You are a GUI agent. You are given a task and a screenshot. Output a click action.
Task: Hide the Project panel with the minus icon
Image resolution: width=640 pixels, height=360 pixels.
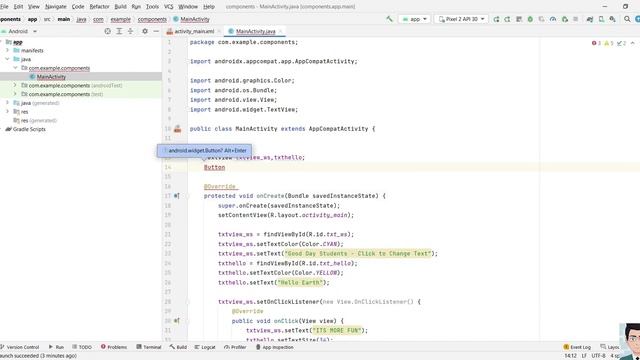(156, 31)
